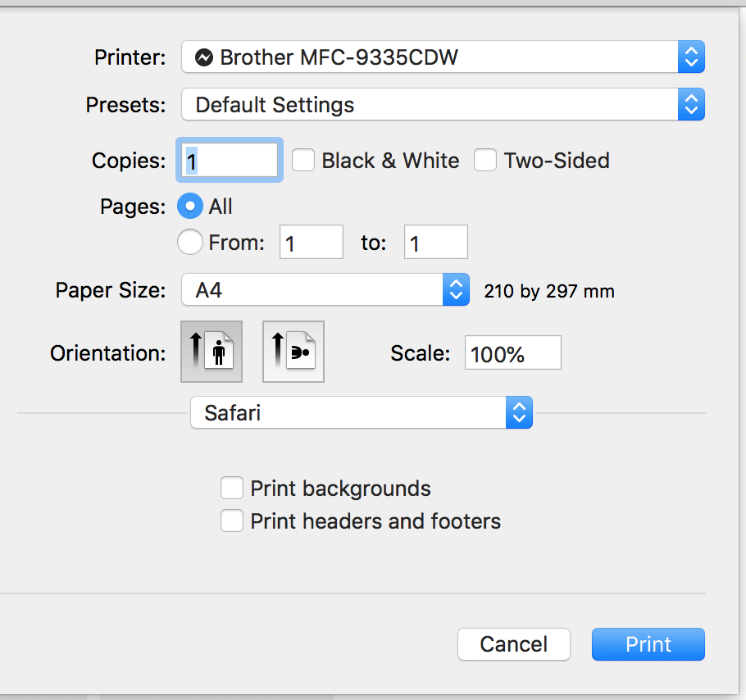The width and height of the screenshot is (746, 700).
Task: Open the Brother MFC-9335CDW printer dropdown
Action: [443, 57]
